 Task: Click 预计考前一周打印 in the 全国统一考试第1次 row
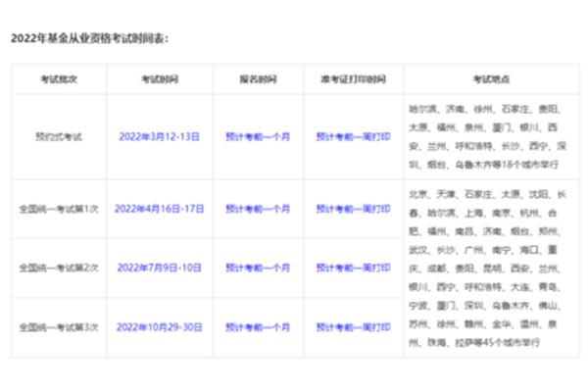(x=353, y=209)
